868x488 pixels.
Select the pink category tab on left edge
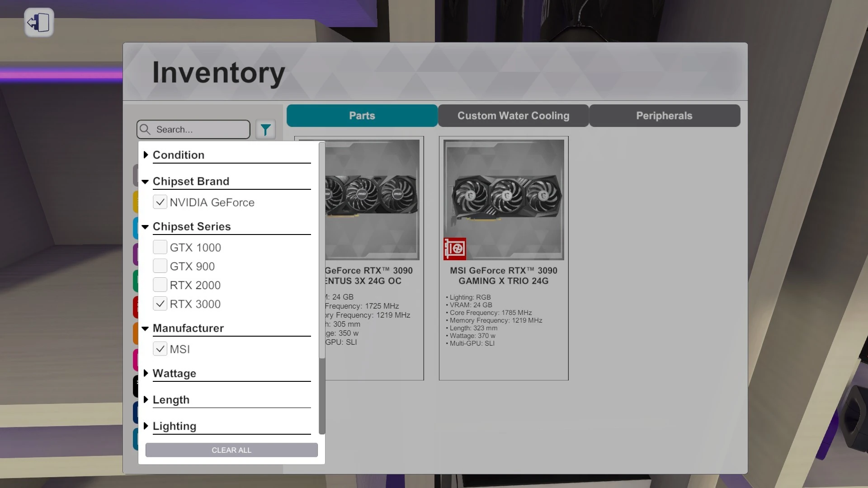(135, 360)
